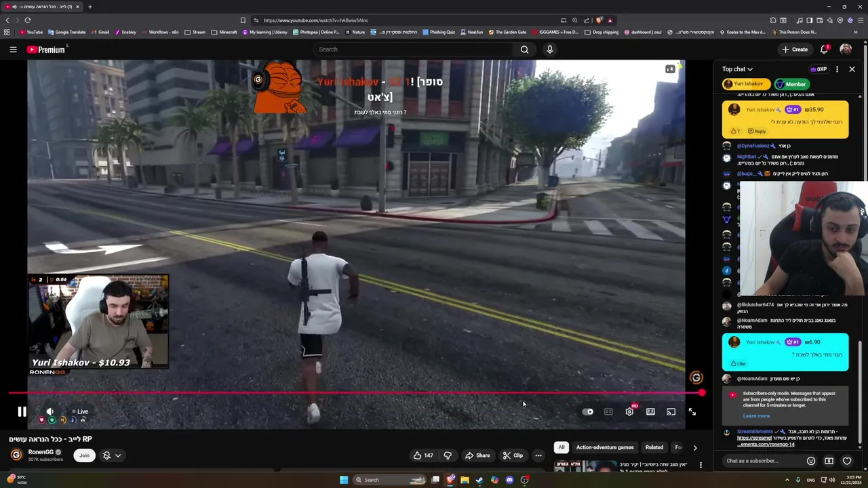
Task: Like the ₪35.90 Super Chat message
Action: (735, 131)
